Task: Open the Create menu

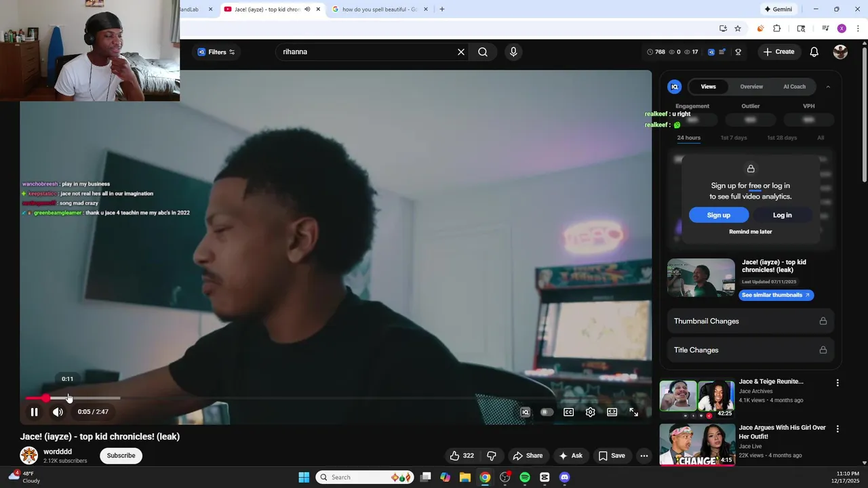Action: (x=778, y=52)
